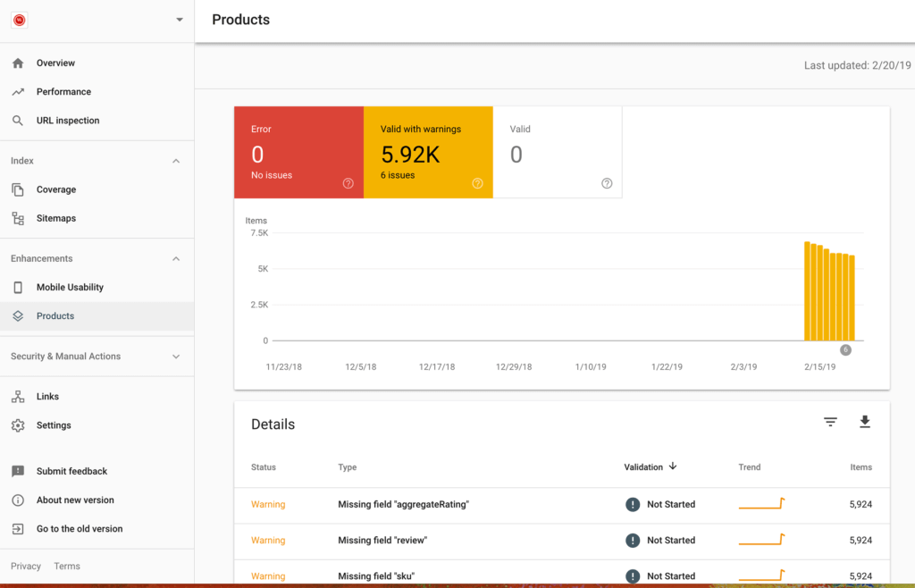This screenshot has height=588, width=915.
Task: Open the Sitemaps page
Action: coord(55,218)
